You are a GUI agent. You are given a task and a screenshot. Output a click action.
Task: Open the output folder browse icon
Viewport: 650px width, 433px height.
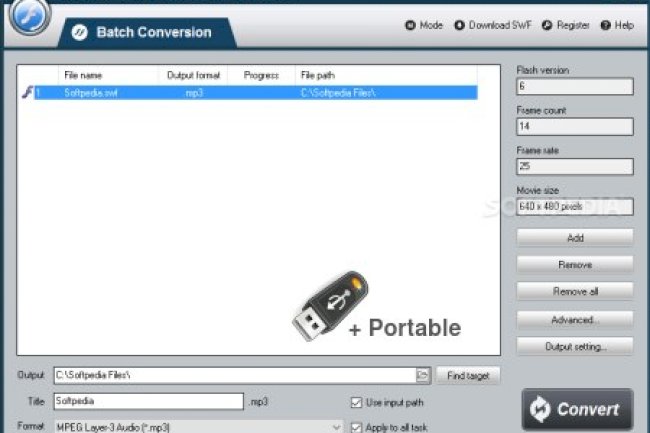[423, 375]
